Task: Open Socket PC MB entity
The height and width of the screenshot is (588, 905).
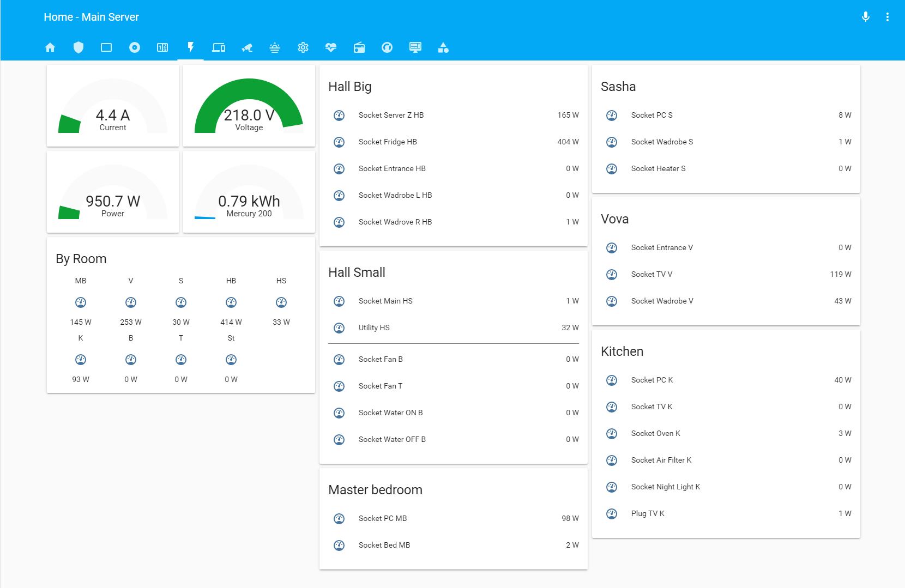Action: 454,518
